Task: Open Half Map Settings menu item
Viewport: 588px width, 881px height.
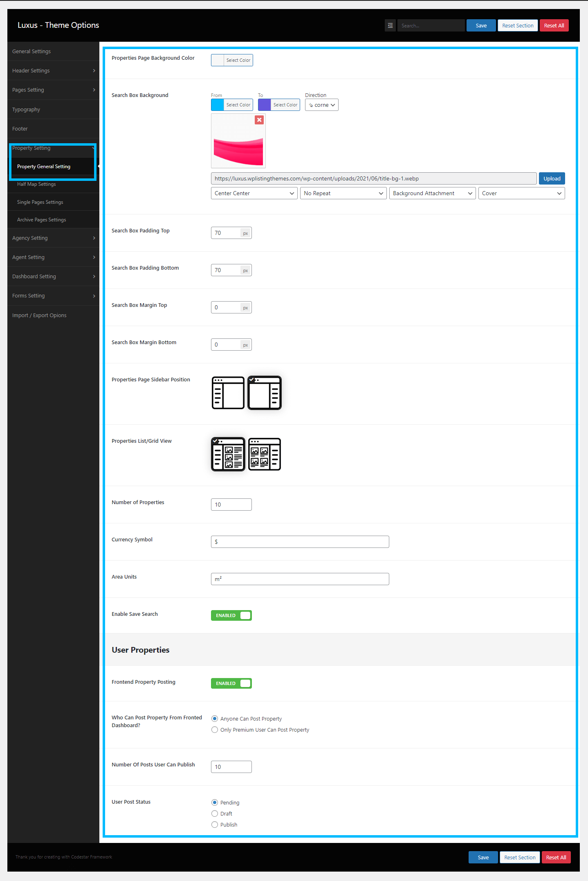Action: pos(36,184)
